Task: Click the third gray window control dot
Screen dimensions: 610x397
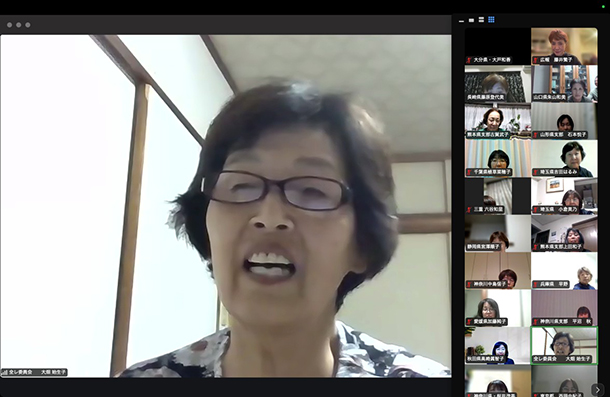Action: 28,25
